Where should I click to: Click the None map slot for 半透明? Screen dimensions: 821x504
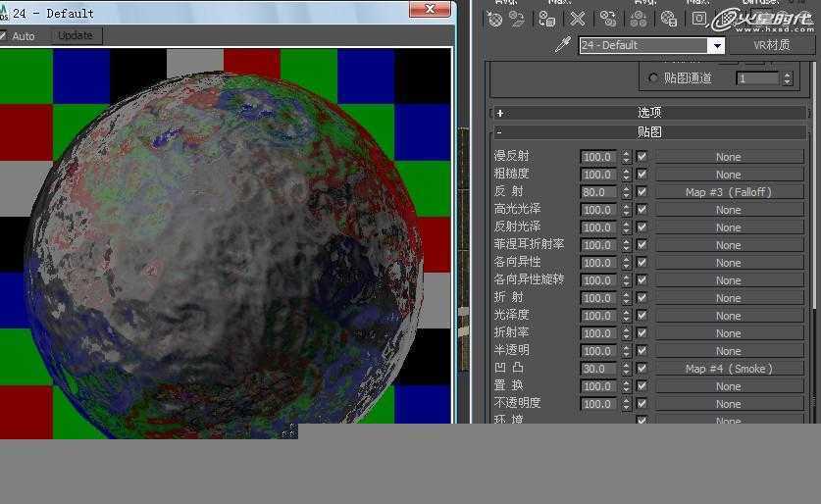coord(729,351)
